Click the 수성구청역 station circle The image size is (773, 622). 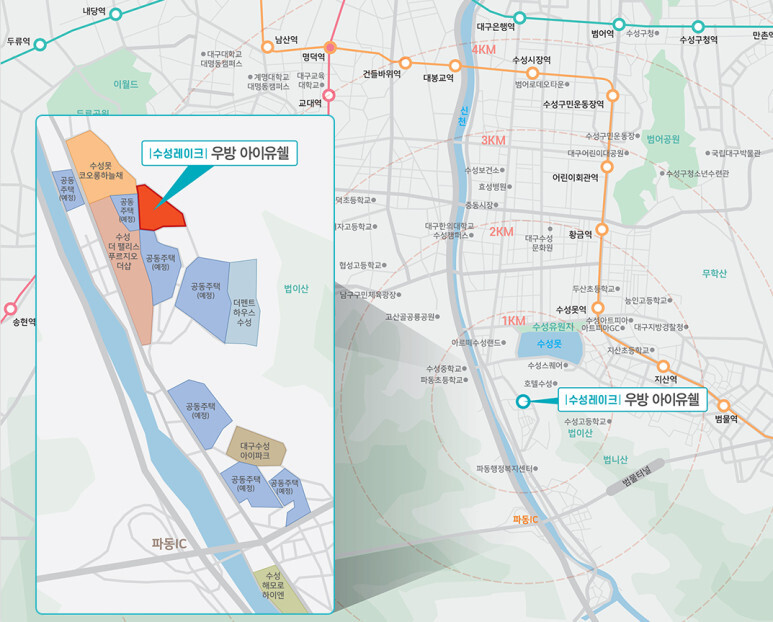point(698,26)
